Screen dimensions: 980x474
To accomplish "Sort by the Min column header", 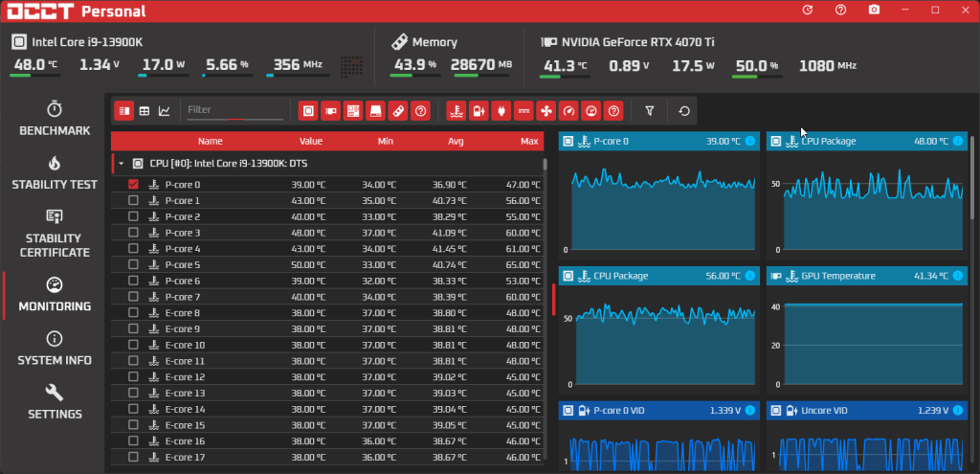I will (x=386, y=142).
